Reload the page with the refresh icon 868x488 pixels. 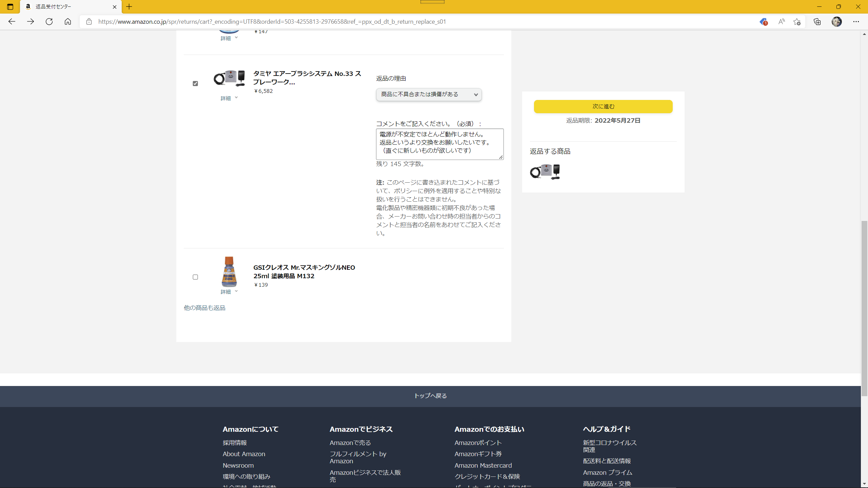pyautogui.click(x=49, y=22)
